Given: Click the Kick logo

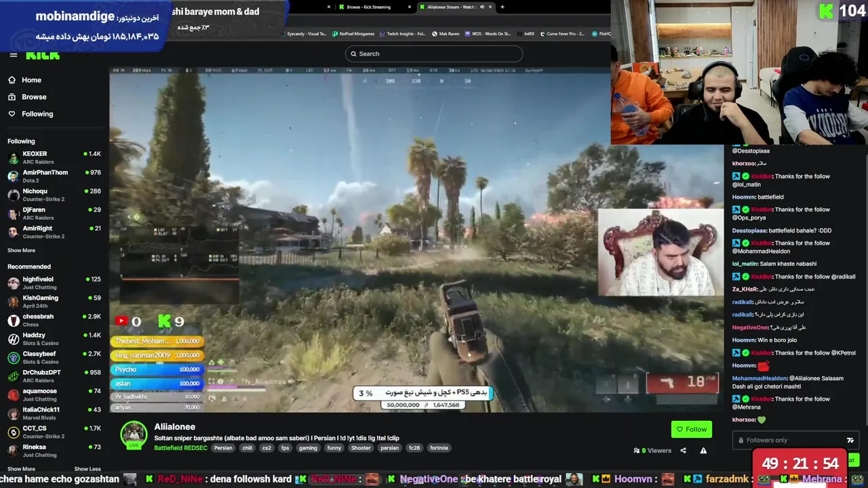Looking at the screenshot, I should point(43,55).
